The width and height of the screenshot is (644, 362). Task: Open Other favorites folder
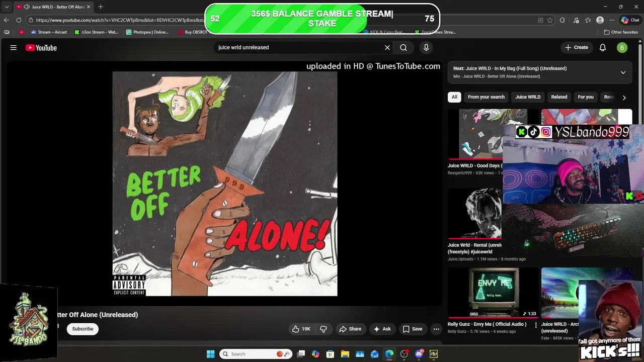point(621,32)
